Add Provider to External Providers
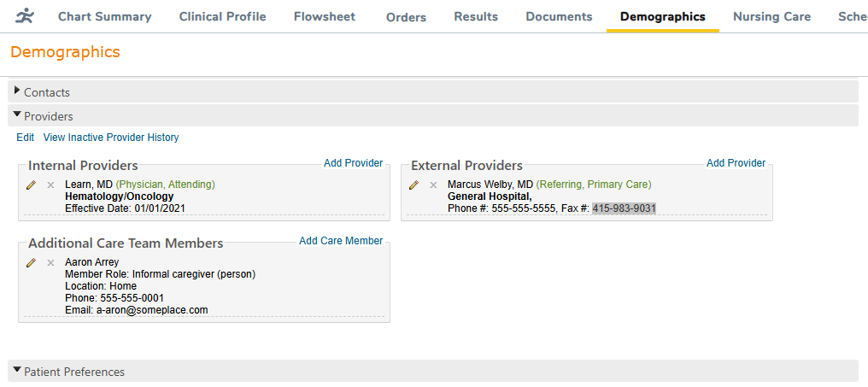868x387 pixels. coord(736,163)
